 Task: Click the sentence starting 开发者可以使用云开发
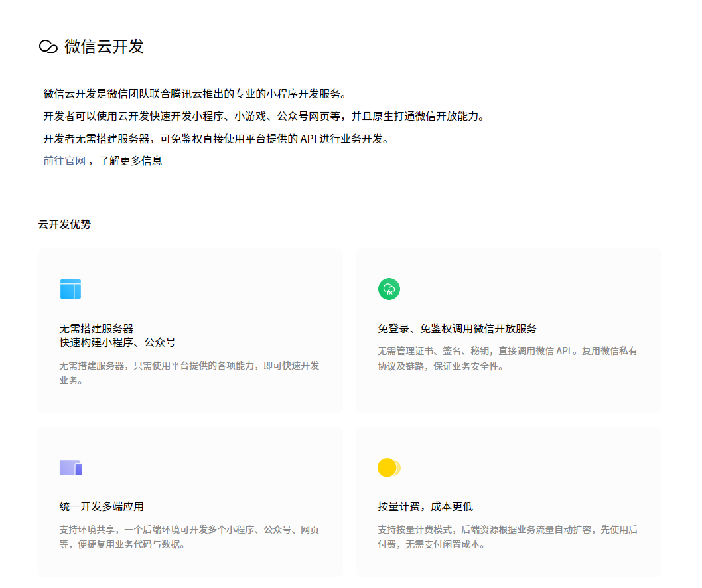click(263, 116)
